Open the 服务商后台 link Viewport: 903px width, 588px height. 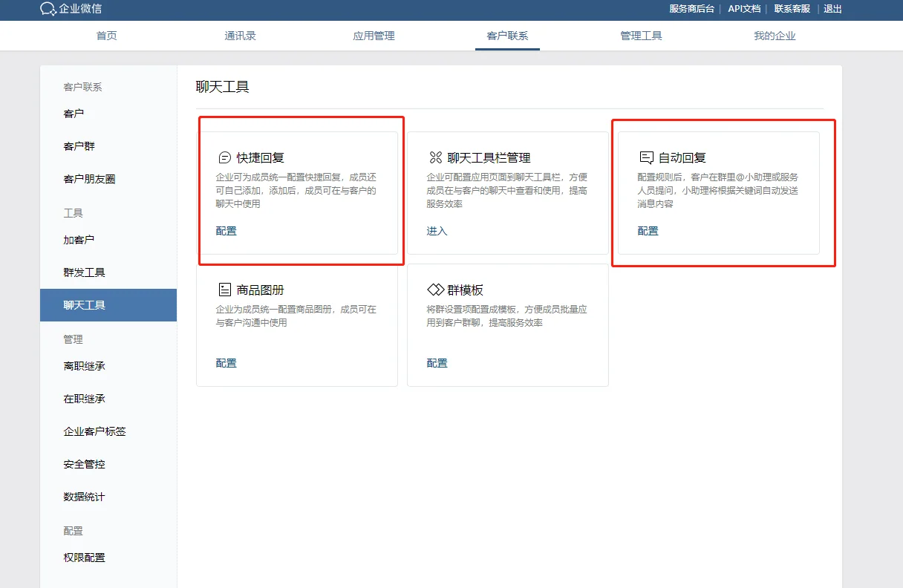click(692, 9)
